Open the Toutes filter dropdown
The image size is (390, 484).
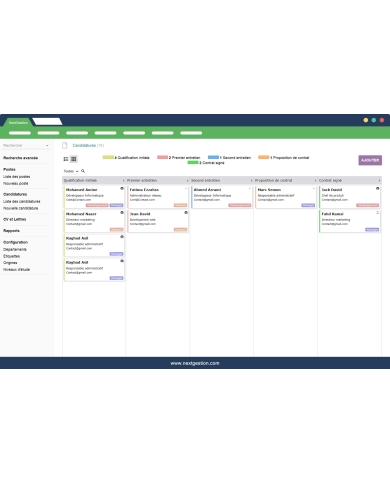pos(71,171)
